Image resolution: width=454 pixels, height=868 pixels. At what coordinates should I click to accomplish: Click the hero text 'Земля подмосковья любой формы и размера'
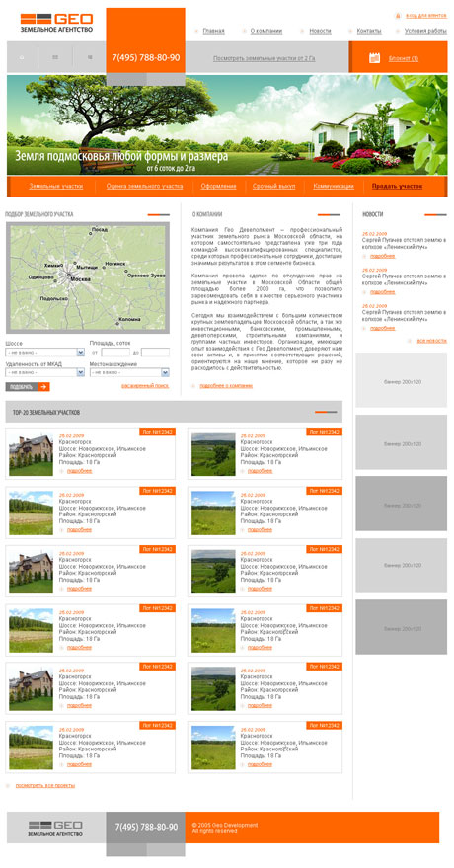coord(121,156)
